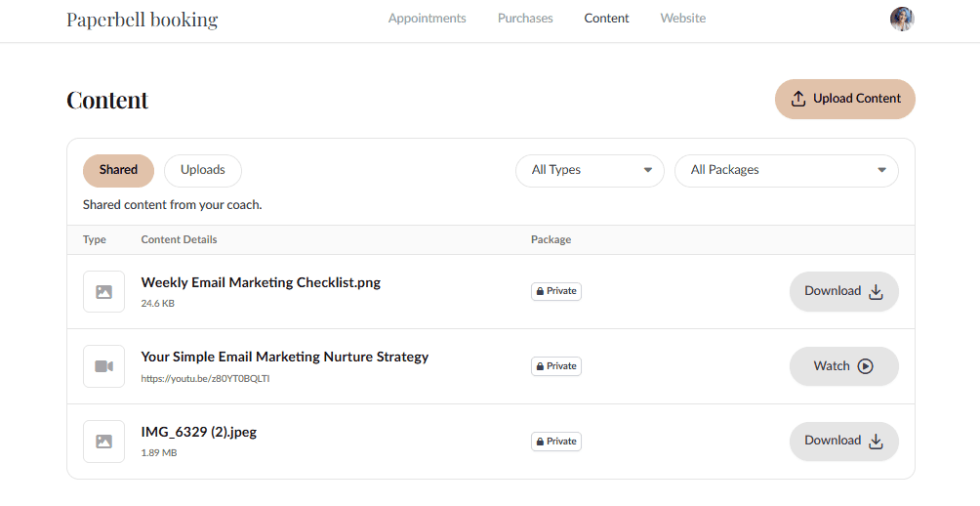Viewport: 980px width, 506px height.
Task: Open the youtu.be video link
Action: [x=205, y=378]
